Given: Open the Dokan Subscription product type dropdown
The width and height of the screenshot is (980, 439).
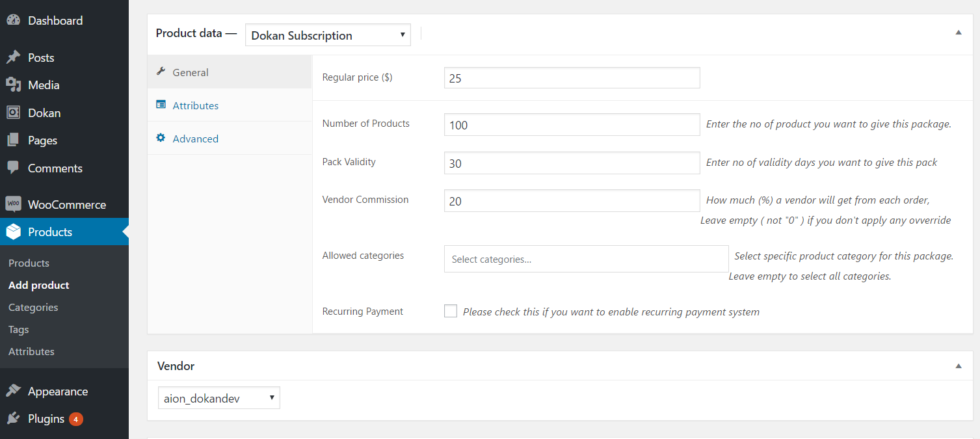Looking at the screenshot, I should point(328,35).
